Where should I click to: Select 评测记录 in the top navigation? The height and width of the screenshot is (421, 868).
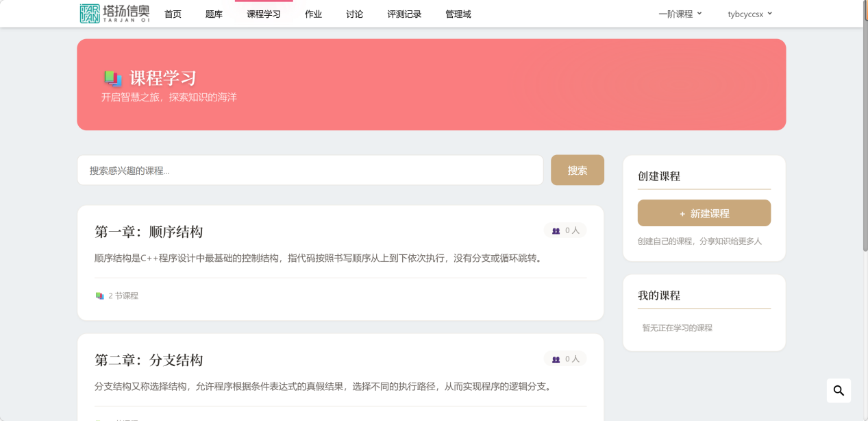coord(404,13)
